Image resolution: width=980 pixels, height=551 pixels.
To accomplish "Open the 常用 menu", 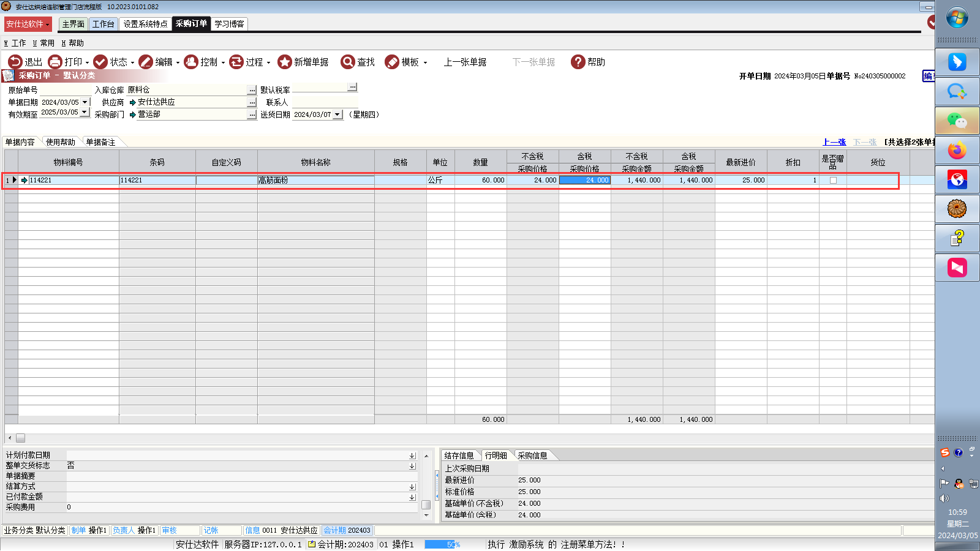I will click(x=43, y=43).
